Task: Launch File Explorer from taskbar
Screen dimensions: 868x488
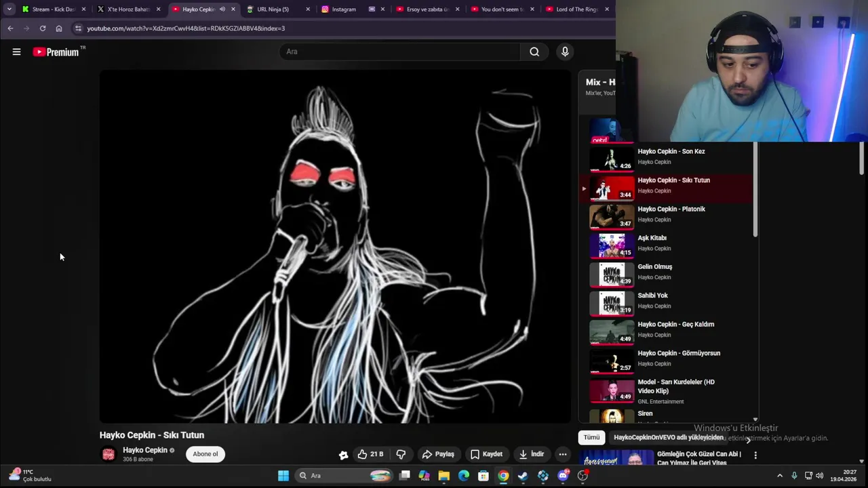Action: click(x=443, y=476)
